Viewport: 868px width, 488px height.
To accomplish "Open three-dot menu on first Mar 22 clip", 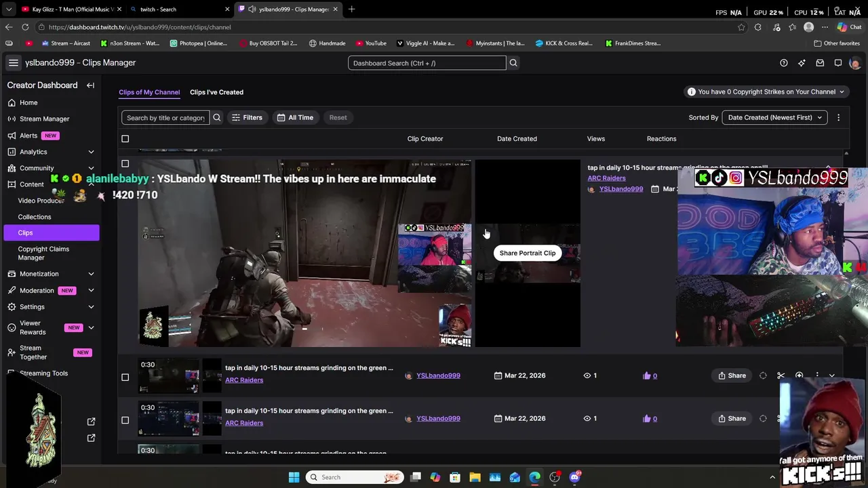I will [x=817, y=375].
